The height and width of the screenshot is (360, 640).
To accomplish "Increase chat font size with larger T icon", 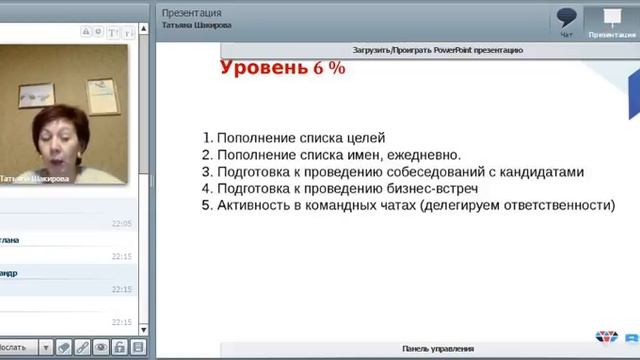I will click(x=113, y=33).
